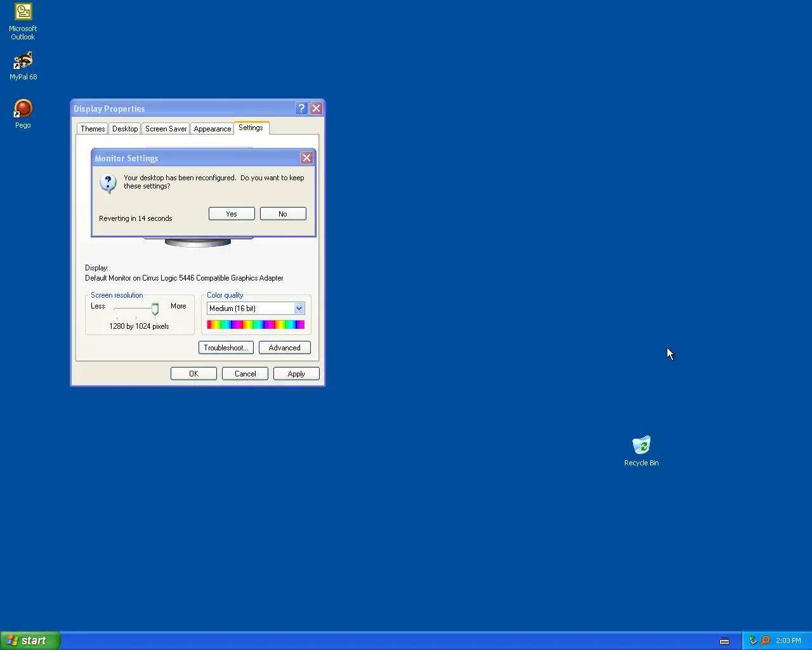
Task: Select the Pego desktop shortcut
Action: (x=23, y=114)
